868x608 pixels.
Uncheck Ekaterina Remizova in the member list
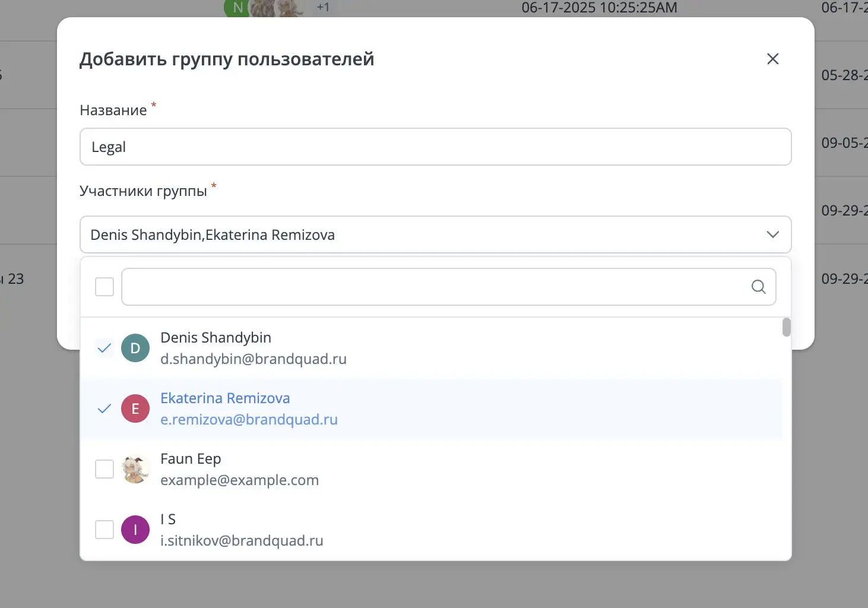104,408
